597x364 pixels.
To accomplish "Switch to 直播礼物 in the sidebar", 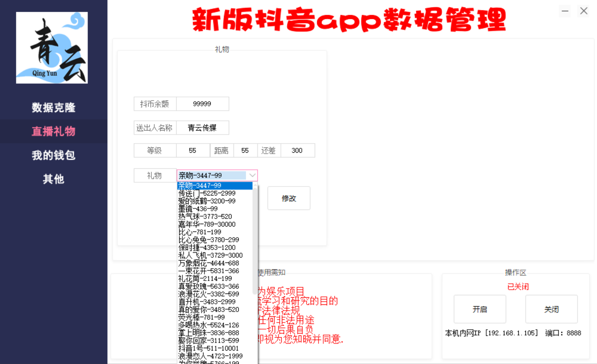I will pos(53,131).
